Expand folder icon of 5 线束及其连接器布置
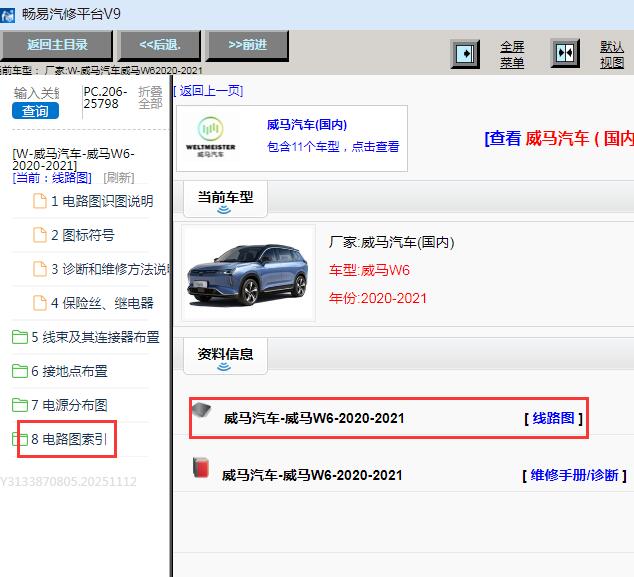Screen dimensions: 634x577 pos(20,337)
